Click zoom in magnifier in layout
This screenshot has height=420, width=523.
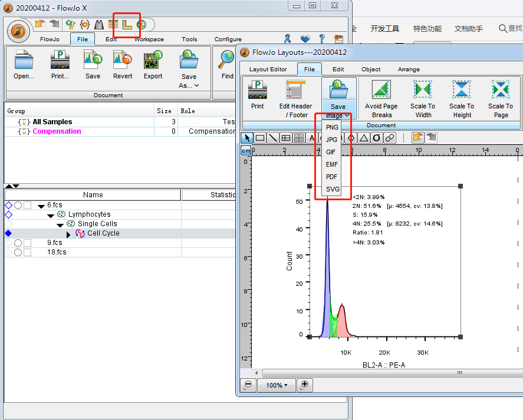(x=304, y=385)
